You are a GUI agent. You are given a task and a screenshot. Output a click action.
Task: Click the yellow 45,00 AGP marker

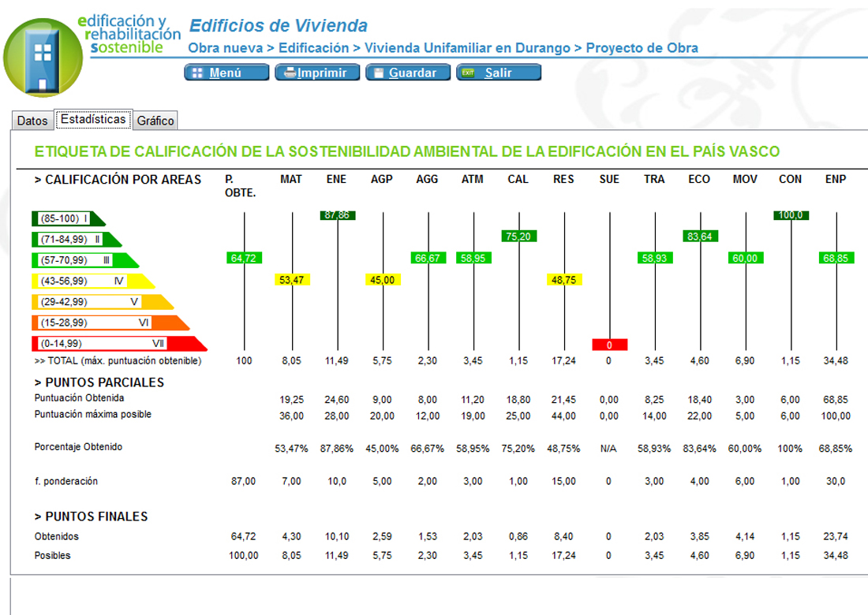(x=383, y=280)
